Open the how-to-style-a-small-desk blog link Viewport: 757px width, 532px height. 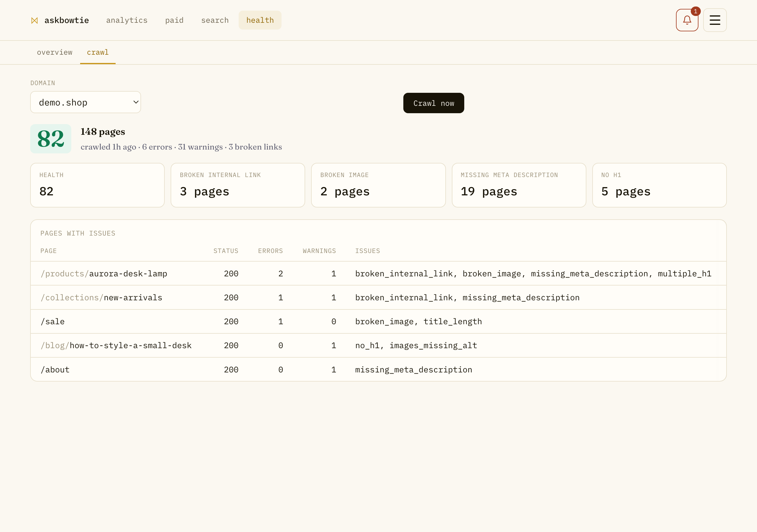(x=116, y=346)
